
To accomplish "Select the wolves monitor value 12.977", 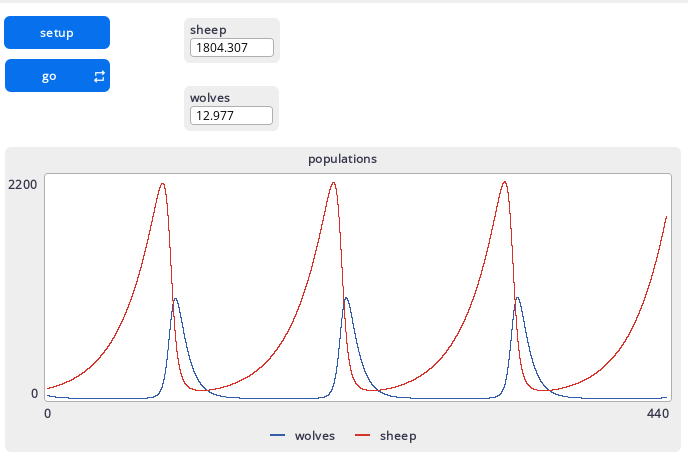I will (x=231, y=116).
